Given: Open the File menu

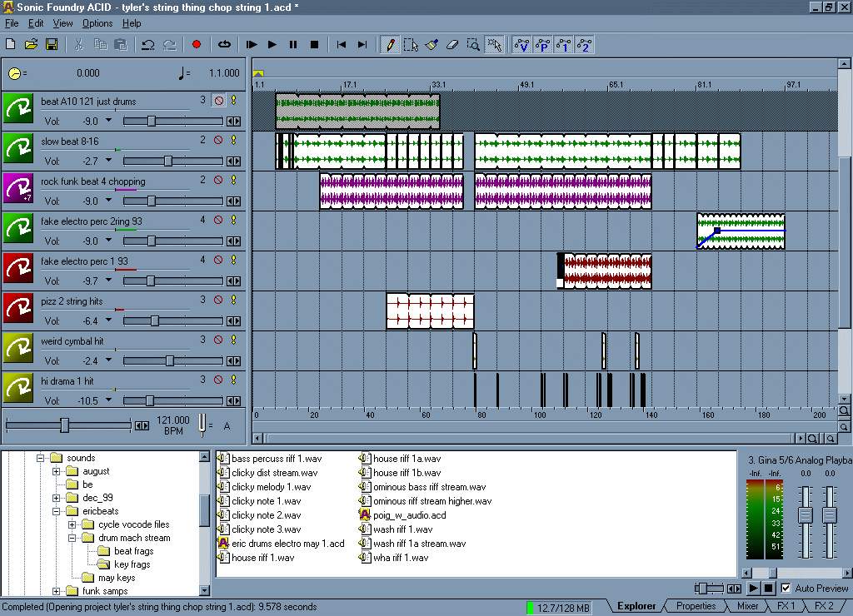Looking at the screenshot, I should tap(12, 23).
